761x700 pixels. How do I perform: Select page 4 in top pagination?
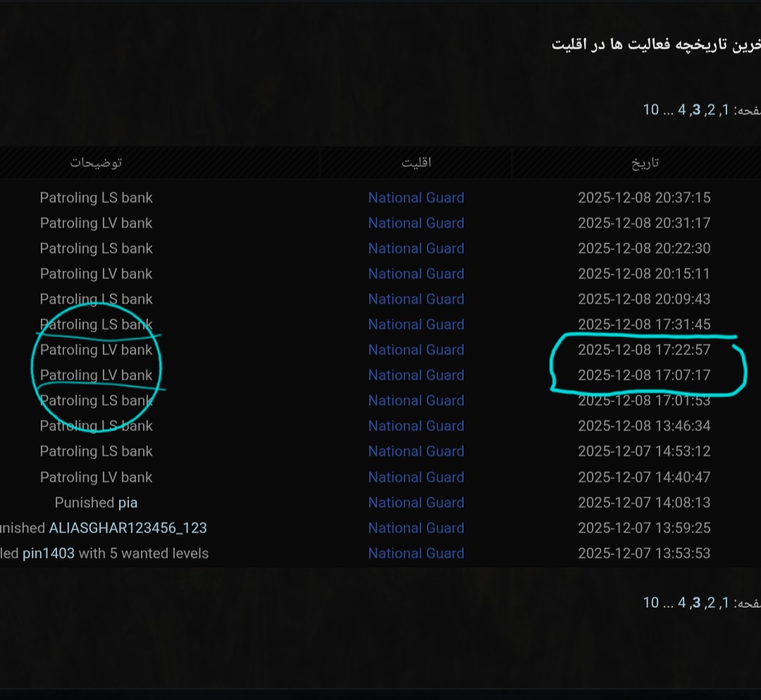pyautogui.click(x=681, y=109)
